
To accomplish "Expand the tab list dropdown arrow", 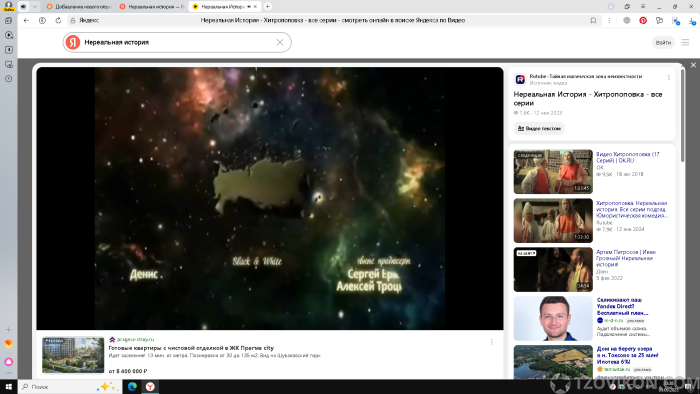I will click(x=35, y=7).
